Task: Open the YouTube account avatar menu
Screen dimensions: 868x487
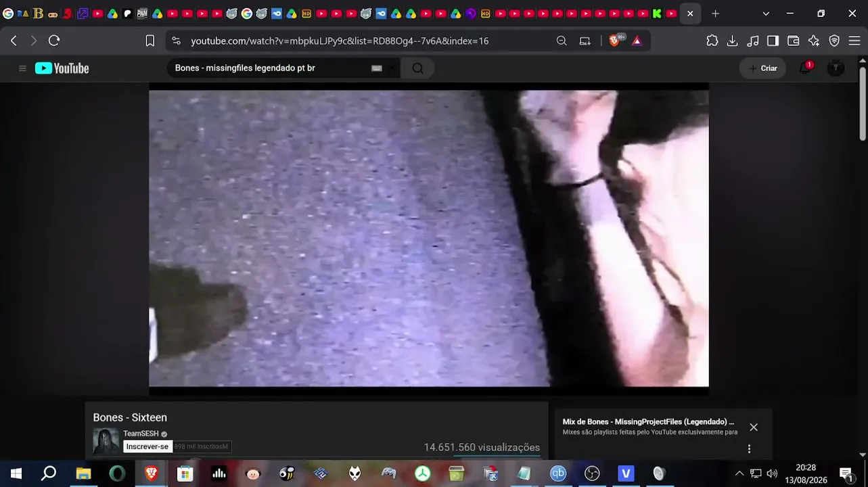Action: pyautogui.click(x=836, y=68)
